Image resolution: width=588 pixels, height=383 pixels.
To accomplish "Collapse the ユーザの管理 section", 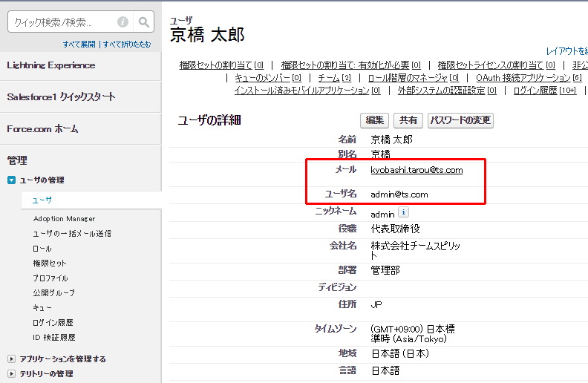I will 12,180.
